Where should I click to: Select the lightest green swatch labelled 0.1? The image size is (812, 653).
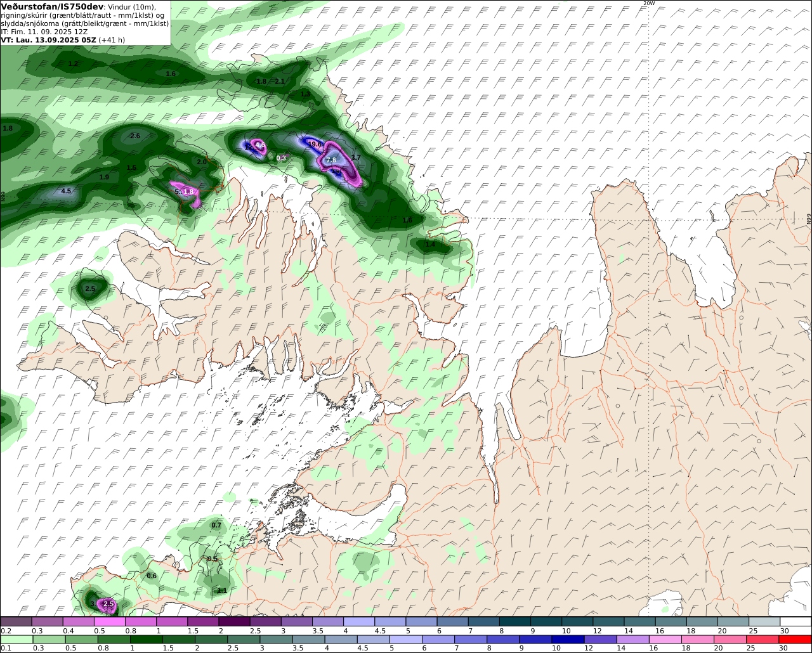tap(16, 640)
